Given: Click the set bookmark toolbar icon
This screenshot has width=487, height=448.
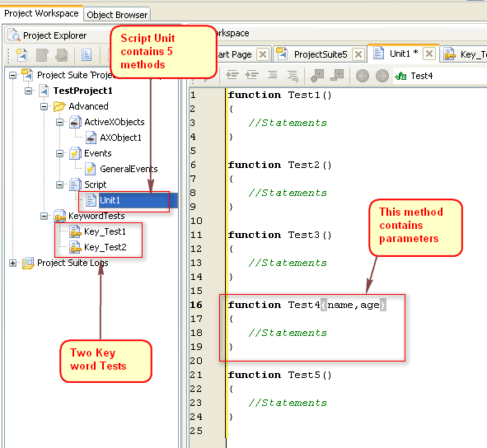Looking at the screenshot, I should coord(317,76).
